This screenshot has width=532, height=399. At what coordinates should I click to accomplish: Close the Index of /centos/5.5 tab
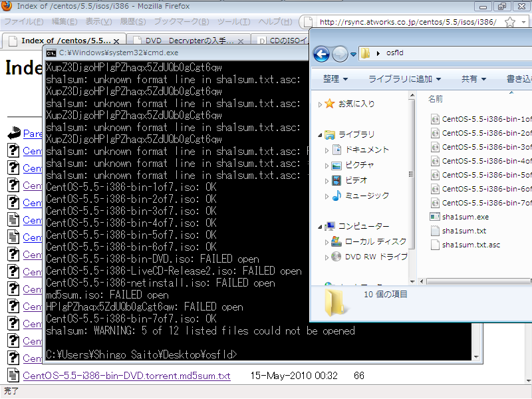pos(116,41)
